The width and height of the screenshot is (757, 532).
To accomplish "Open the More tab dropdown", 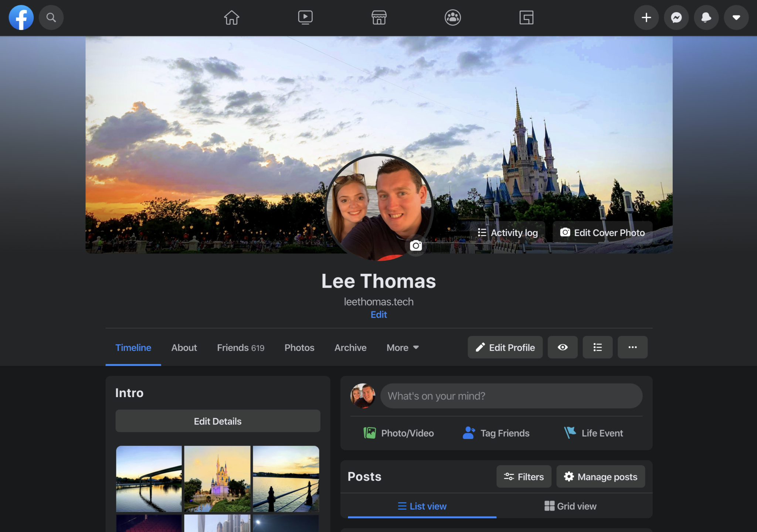I will click(402, 347).
